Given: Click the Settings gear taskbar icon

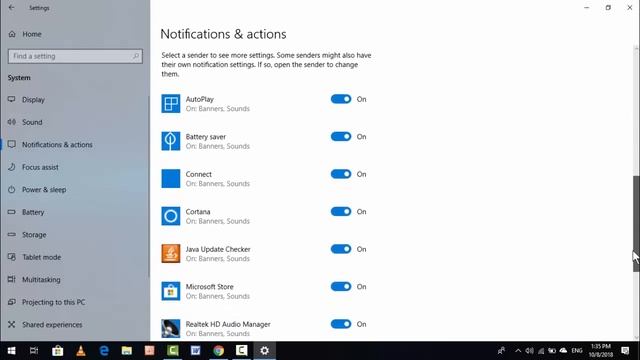Looking at the screenshot, I should [x=264, y=351].
